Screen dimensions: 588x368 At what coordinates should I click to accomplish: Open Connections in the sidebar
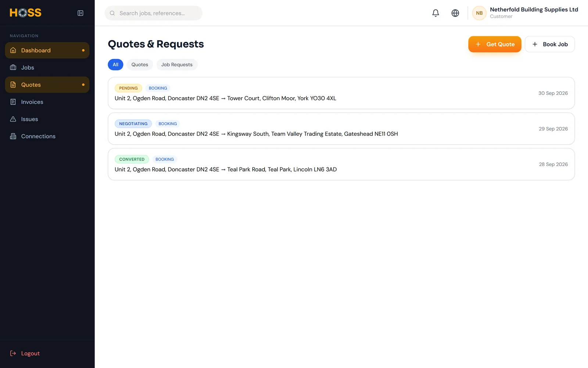[47, 136]
